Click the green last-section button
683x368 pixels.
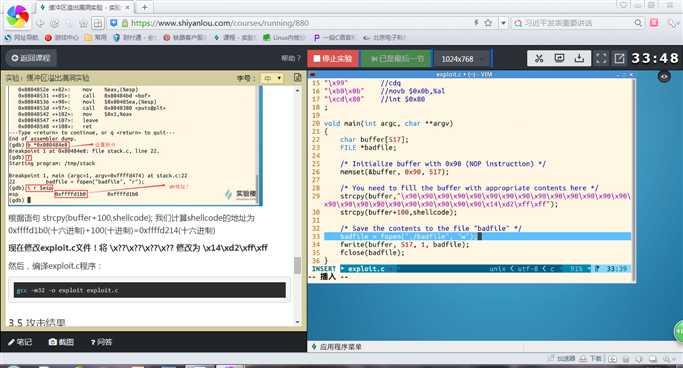click(397, 58)
